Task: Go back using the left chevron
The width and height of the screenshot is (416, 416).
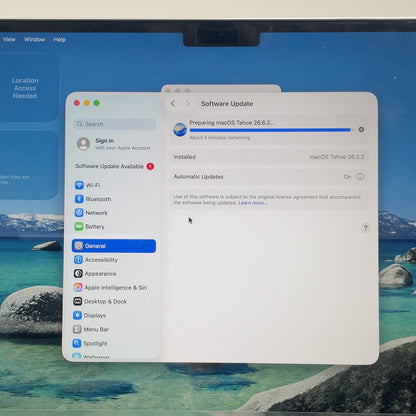Action: tap(173, 104)
